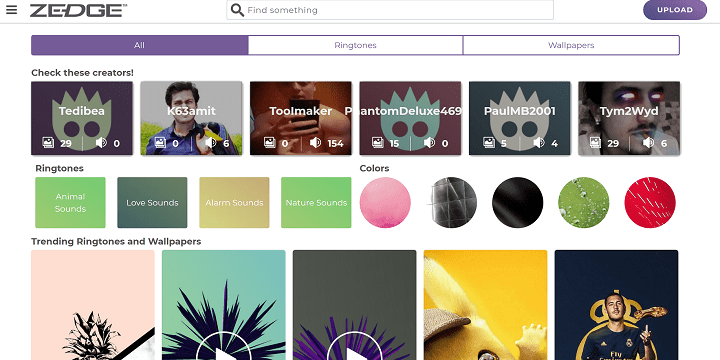Image resolution: width=720 pixels, height=360 pixels.
Task: Click wallpaper icon on PhantomDeluxe469 card
Action: point(378,143)
